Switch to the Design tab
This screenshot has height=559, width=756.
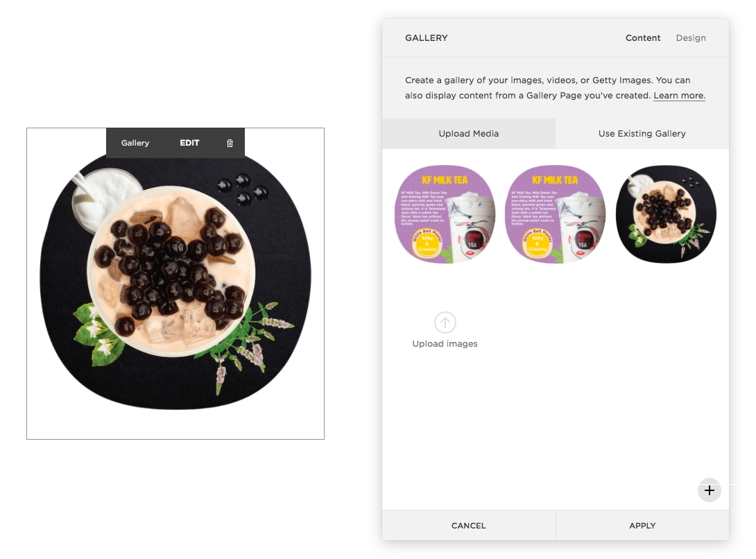pyautogui.click(x=691, y=37)
